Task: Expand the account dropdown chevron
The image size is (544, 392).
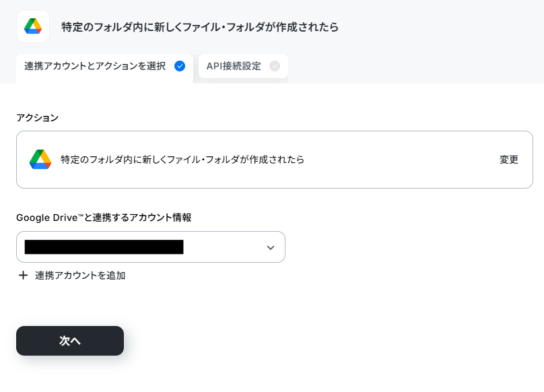Action: pyautogui.click(x=271, y=248)
